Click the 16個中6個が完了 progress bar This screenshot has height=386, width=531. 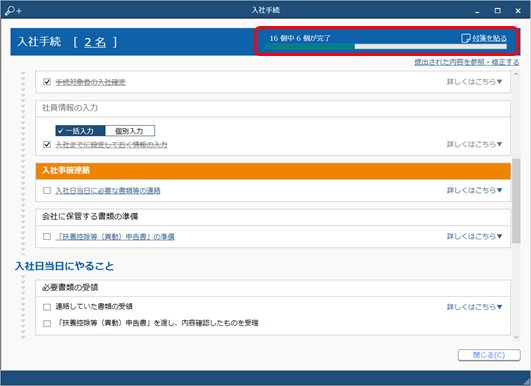point(386,47)
